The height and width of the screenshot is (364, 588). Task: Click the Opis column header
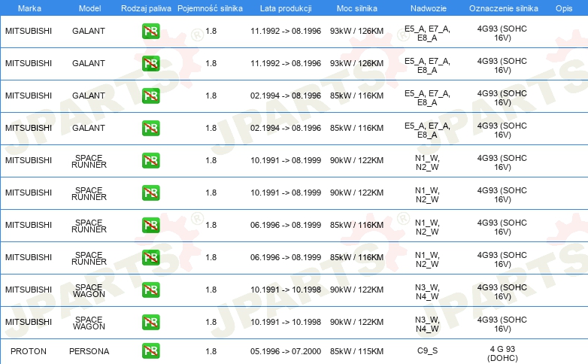pos(564,8)
